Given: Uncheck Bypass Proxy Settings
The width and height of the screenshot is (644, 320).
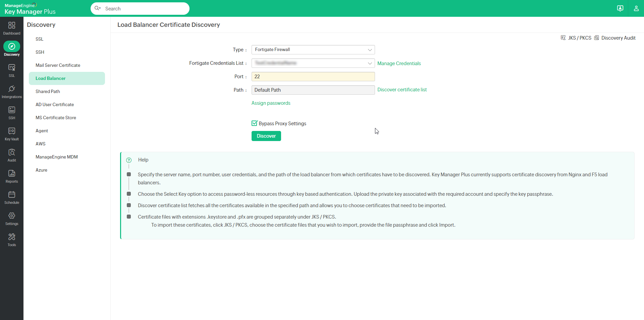Looking at the screenshot, I should click(254, 123).
